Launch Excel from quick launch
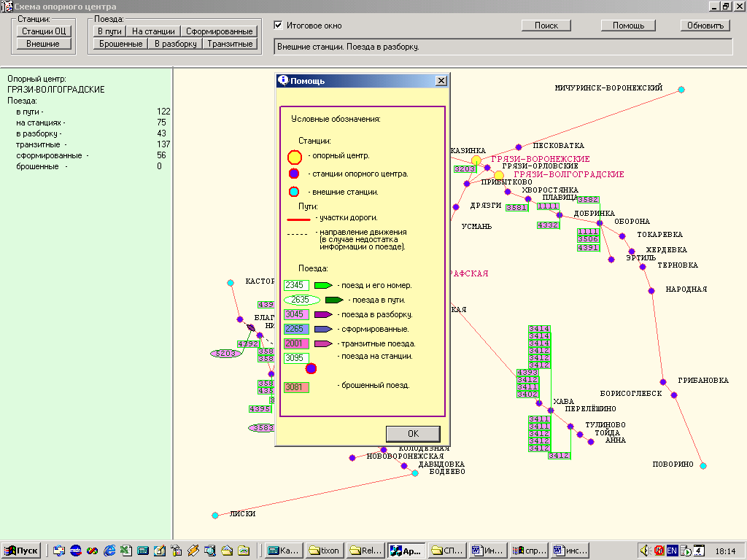This screenshot has width=747, height=560. 125,551
